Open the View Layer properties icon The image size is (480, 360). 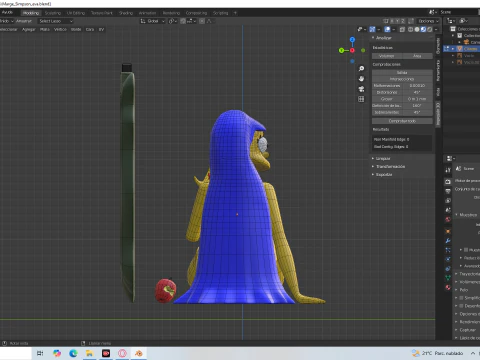[448, 200]
